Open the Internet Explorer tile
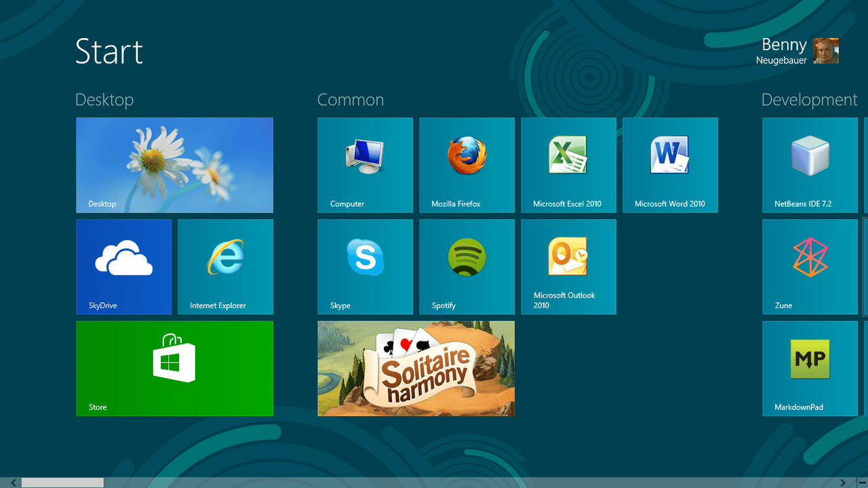Image resolution: width=868 pixels, height=488 pixels. (225, 267)
